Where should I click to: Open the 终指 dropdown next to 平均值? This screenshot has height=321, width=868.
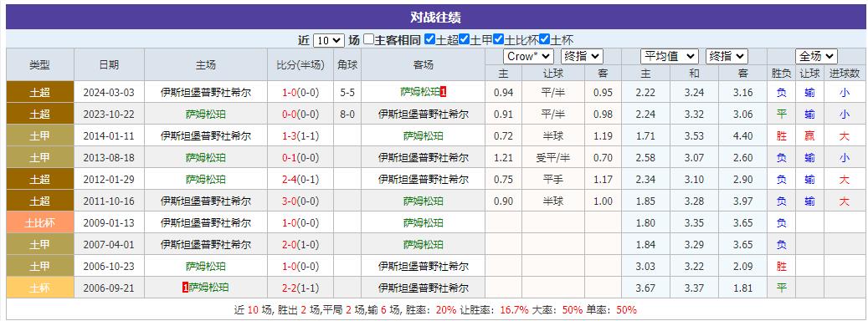pos(727,56)
